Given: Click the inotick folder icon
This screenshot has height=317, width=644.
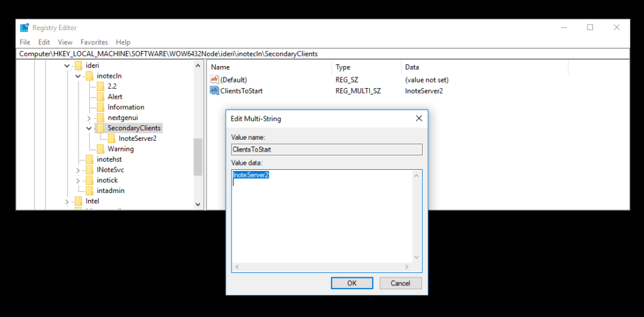Looking at the screenshot, I should [89, 181].
